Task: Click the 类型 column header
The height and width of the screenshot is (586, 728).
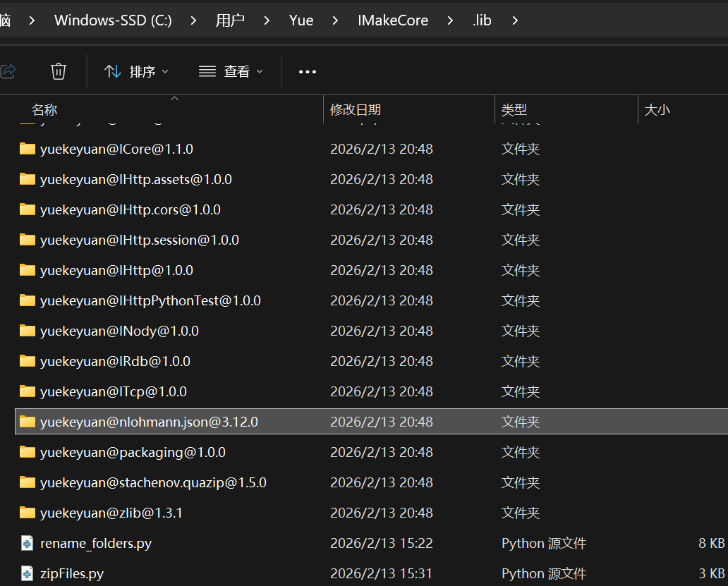Action: tap(514, 109)
